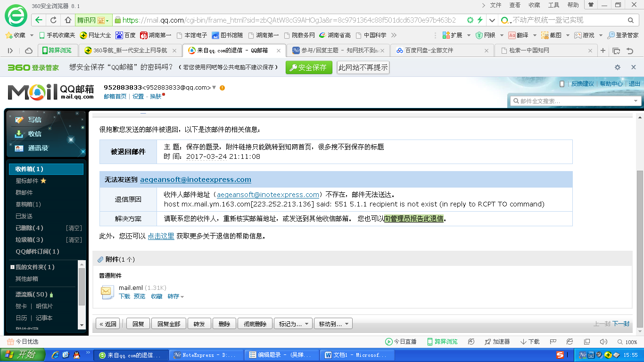The height and width of the screenshot is (362, 644).
Task: Open the mail search options dropdown
Action: click(x=636, y=101)
